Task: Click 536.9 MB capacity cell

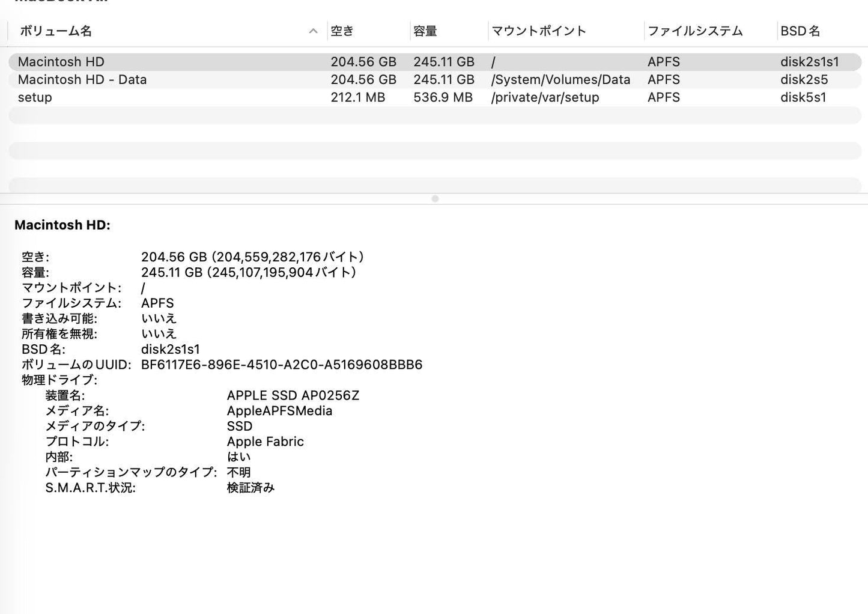Action: [443, 97]
